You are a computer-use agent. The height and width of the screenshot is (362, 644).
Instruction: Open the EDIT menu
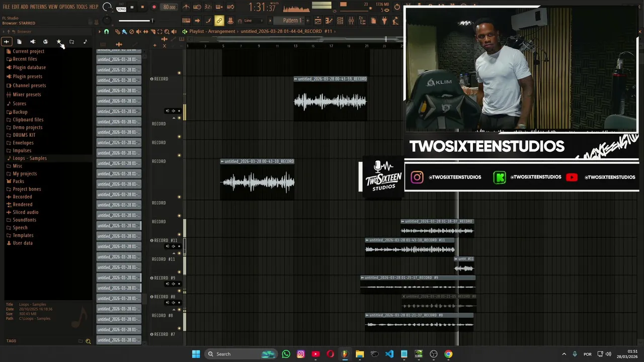click(16, 7)
